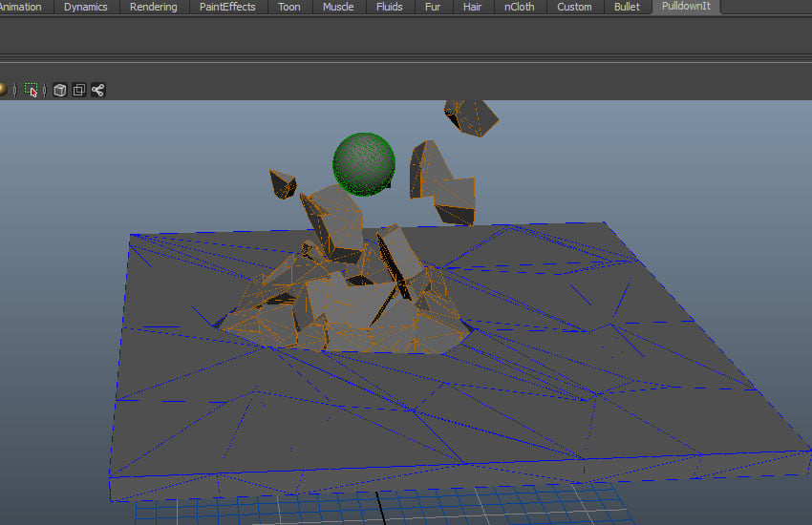Select the Rendering shelf tab
Image resolution: width=812 pixels, height=525 pixels.
tap(153, 7)
